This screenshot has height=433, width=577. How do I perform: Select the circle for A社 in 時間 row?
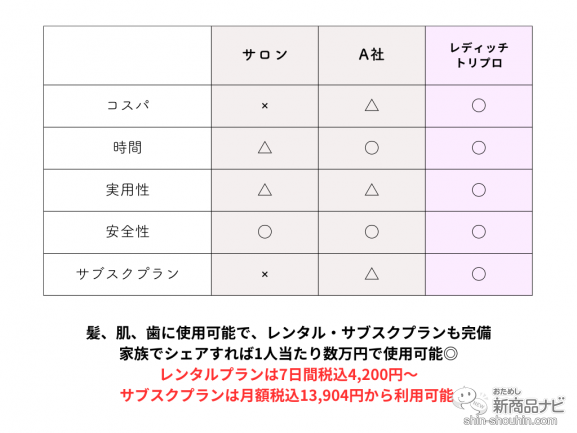[372, 148]
